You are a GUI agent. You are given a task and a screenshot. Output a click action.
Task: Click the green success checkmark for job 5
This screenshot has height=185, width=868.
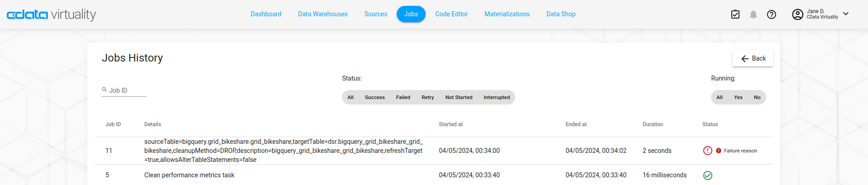pos(707,176)
